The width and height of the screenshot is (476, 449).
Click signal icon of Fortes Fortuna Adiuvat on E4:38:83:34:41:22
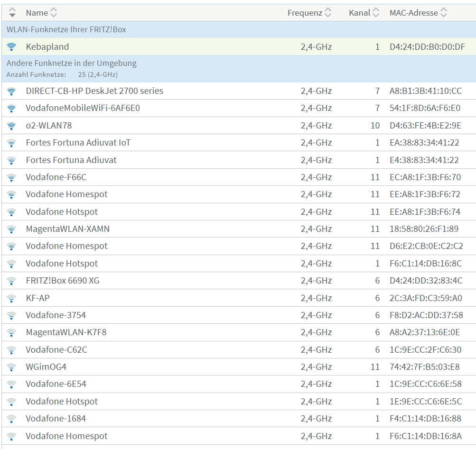click(x=11, y=160)
